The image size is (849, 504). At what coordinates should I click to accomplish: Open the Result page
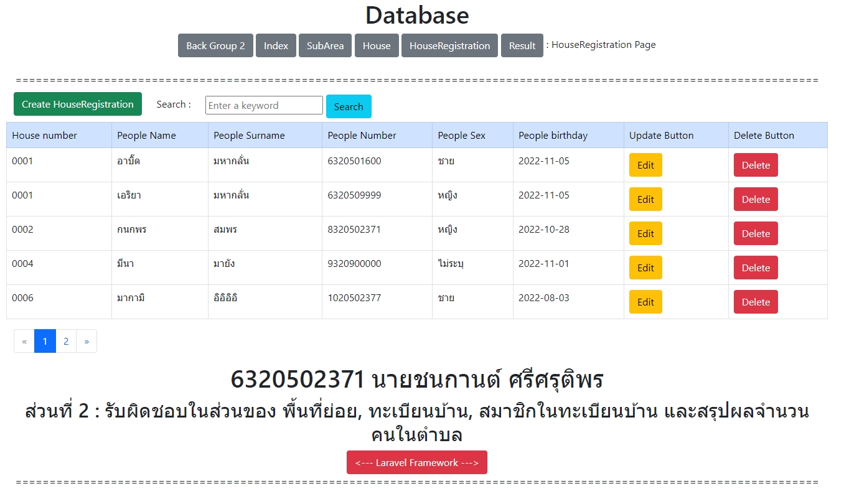point(522,45)
